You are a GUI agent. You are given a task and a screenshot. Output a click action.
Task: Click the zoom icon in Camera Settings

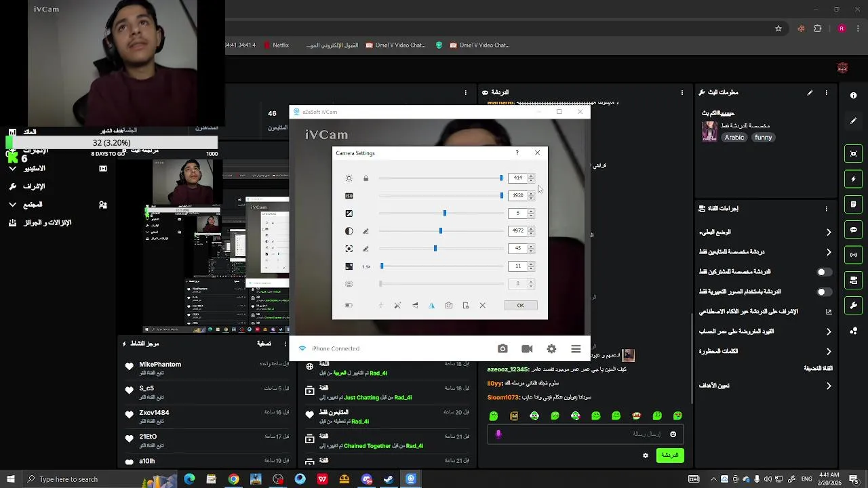[349, 266]
